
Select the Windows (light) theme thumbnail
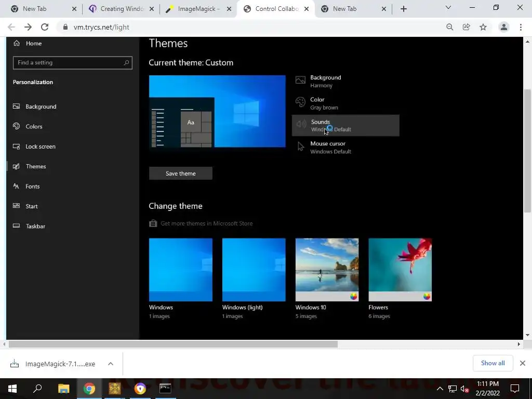pyautogui.click(x=254, y=270)
